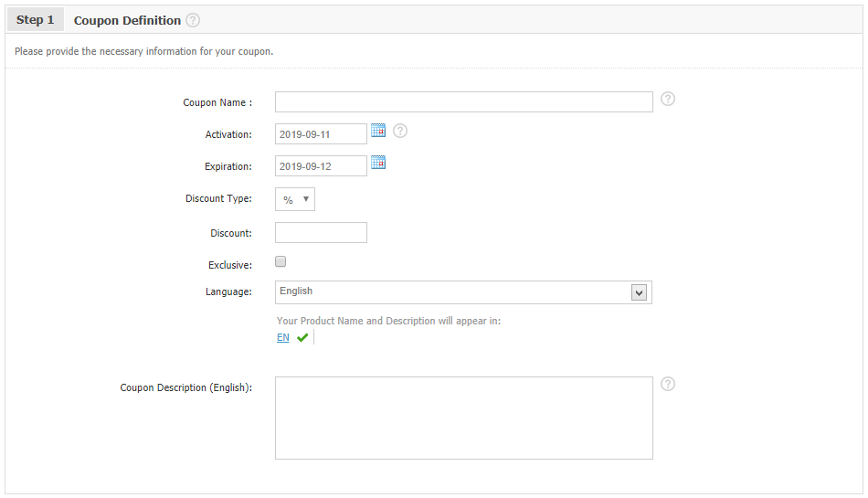
Task: Follow the EN language link
Action: pos(283,337)
